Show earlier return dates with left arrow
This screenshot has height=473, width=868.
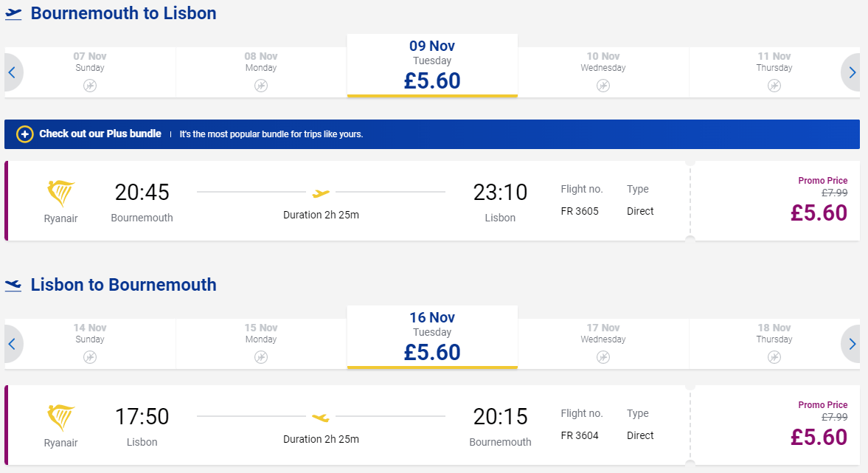(x=13, y=344)
